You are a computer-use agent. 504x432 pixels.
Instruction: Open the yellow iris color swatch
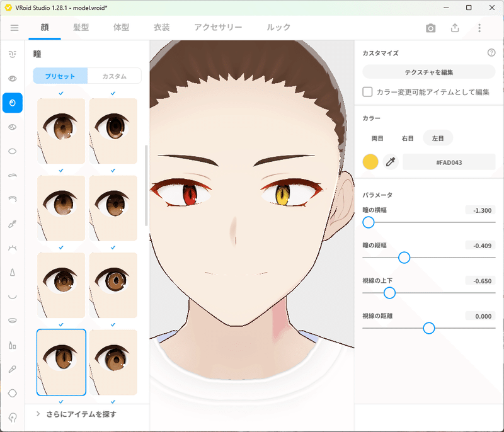click(x=370, y=162)
